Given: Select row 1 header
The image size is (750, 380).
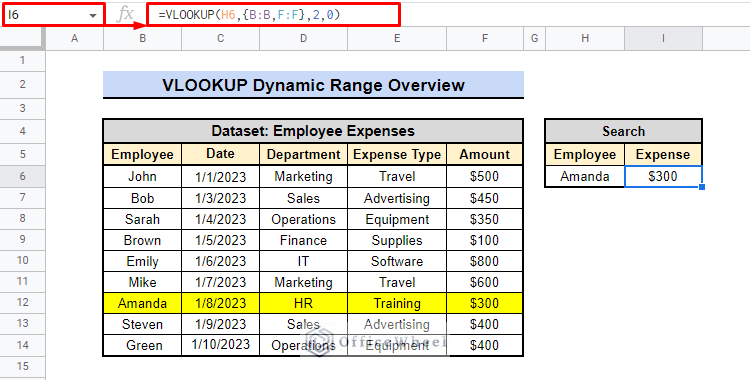Looking at the screenshot, I should tap(22, 61).
